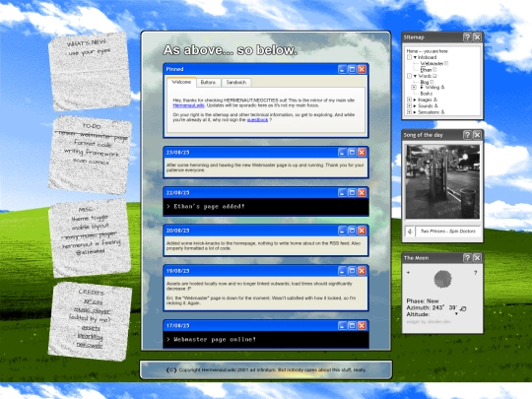Click 'format code' on the TO-DO note
Screen dimensions: 532x399
pyautogui.click(x=93, y=144)
